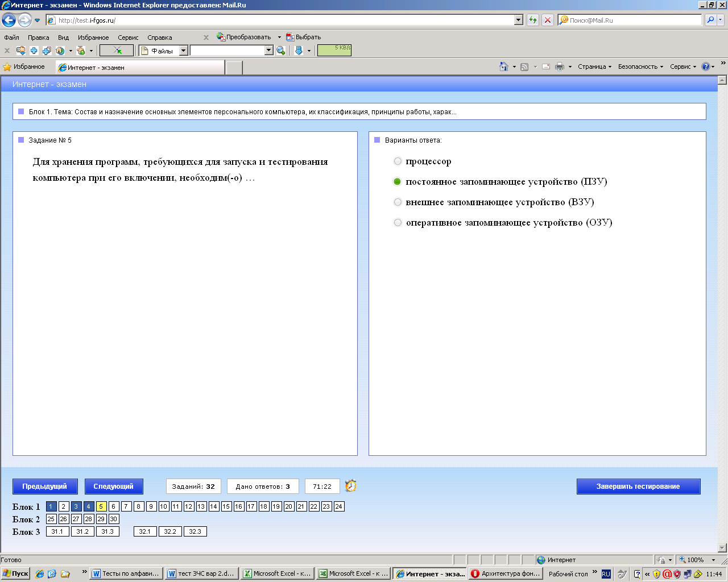
Task: Open the recent pages dropdown arrow
Action: (38, 20)
